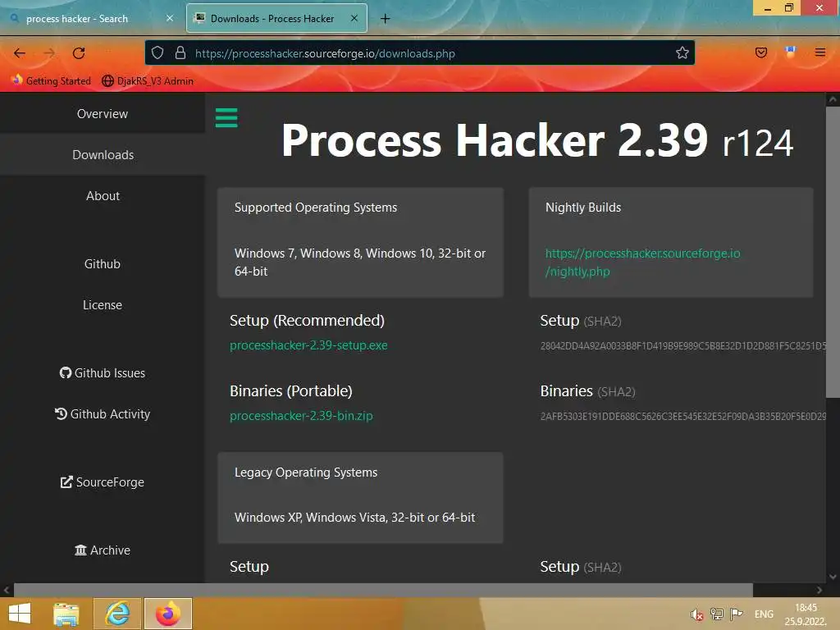Download processhacker-2.39-bin.zip
The height and width of the screenshot is (630, 840).
[x=301, y=416]
